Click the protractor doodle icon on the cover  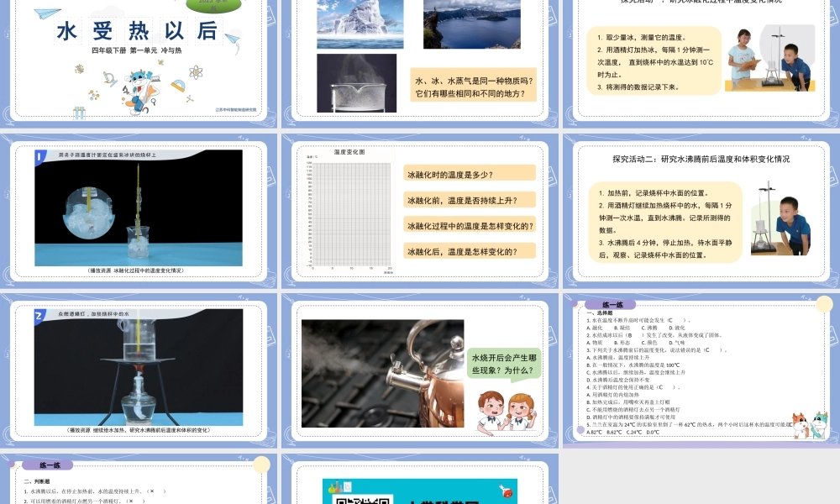[x=179, y=84]
